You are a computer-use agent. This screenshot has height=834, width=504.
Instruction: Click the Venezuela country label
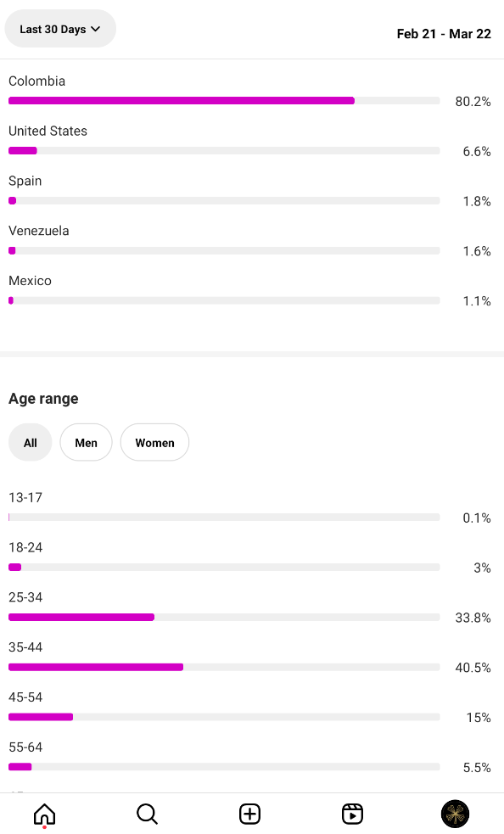[x=39, y=231]
